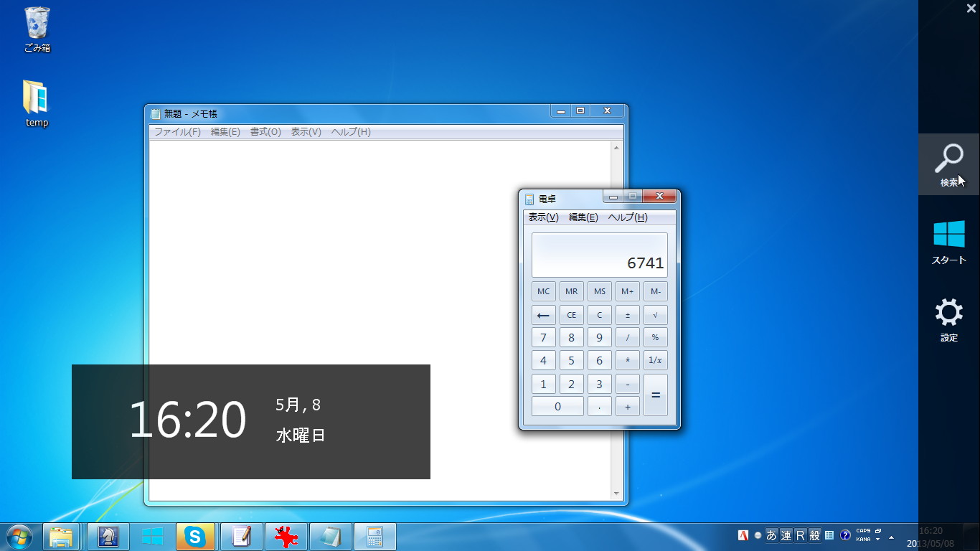
Task: Open the language bar menu list icon
Action: click(x=829, y=535)
